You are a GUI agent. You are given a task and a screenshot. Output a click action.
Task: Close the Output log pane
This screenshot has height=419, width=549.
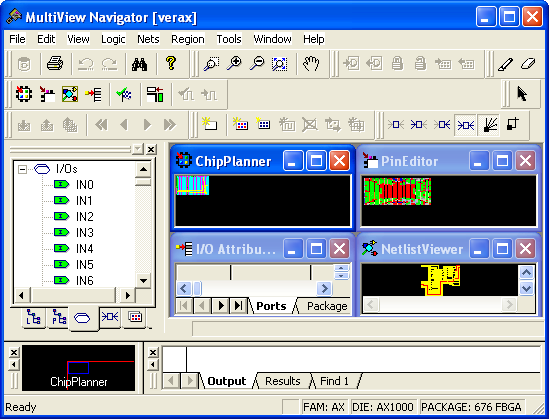153,352
